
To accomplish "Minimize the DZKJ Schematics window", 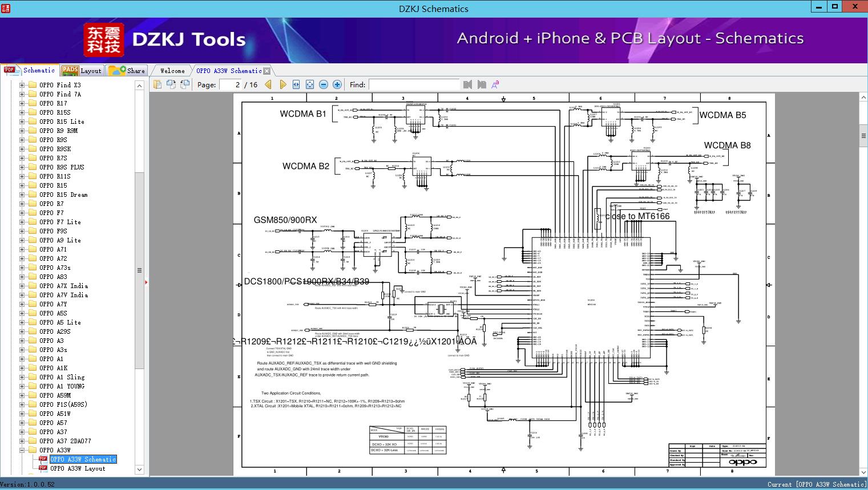I will click(x=819, y=7).
